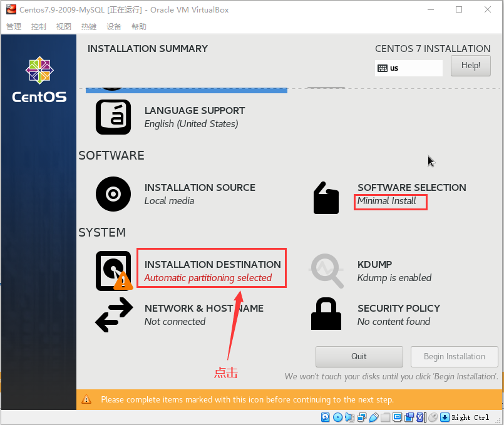Screen dimensions: 504x425
Task: Click the optical drive status icon
Action: [338, 417]
